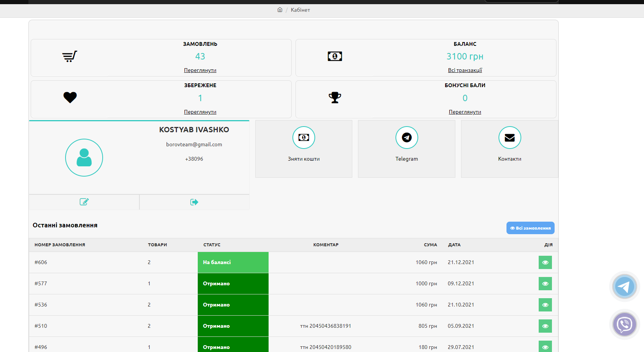Click the logout arrow icon
Viewport: 644px width, 352px height.
[x=194, y=202]
